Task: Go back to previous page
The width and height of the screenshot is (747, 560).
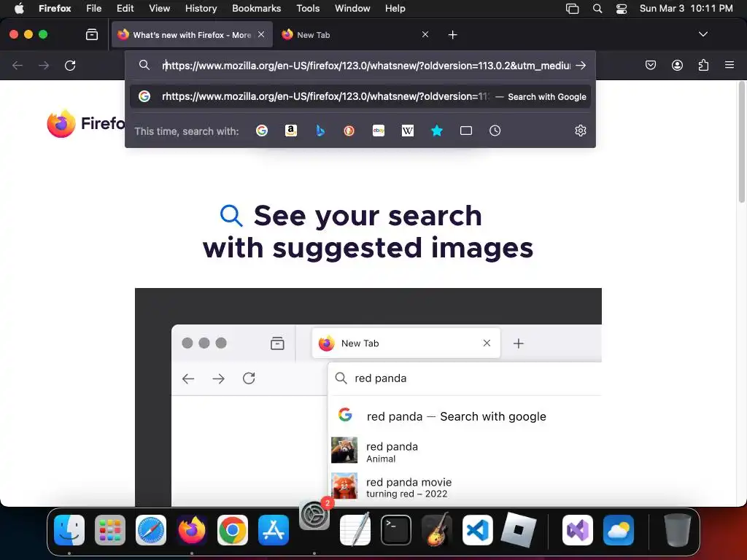Action: (18, 65)
